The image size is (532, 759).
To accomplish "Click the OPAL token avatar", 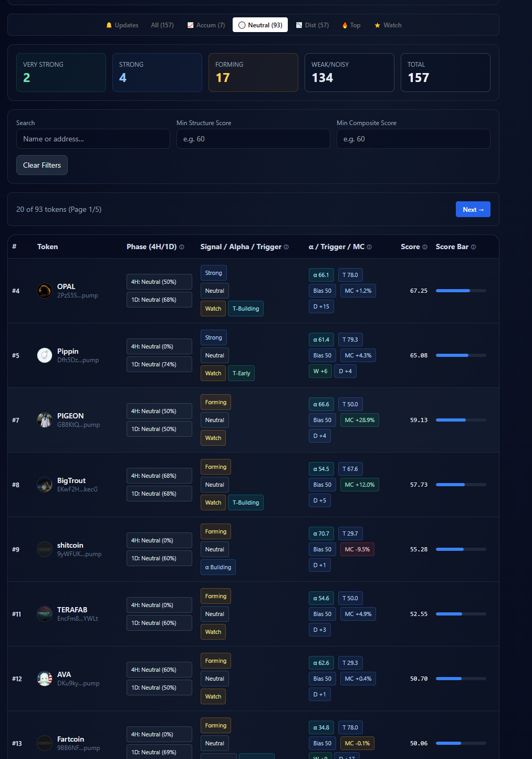I will [45, 291].
